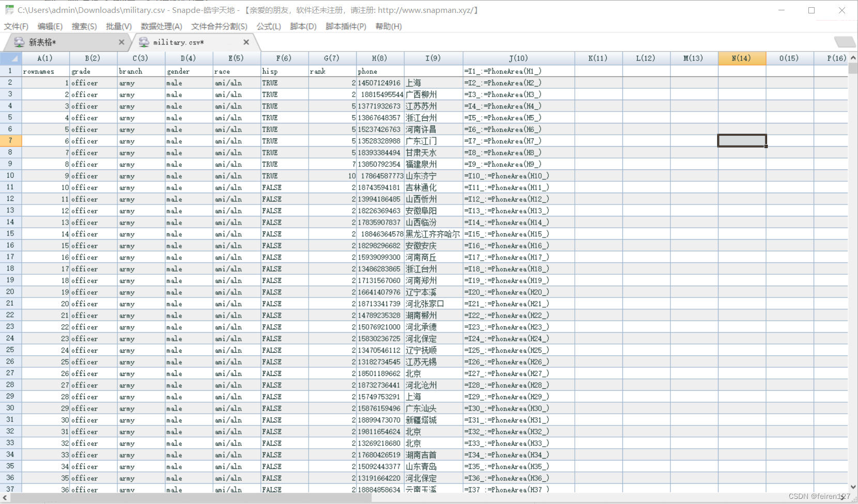
Task: Select the phone cell 14507124916
Action: [x=379, y=83]
